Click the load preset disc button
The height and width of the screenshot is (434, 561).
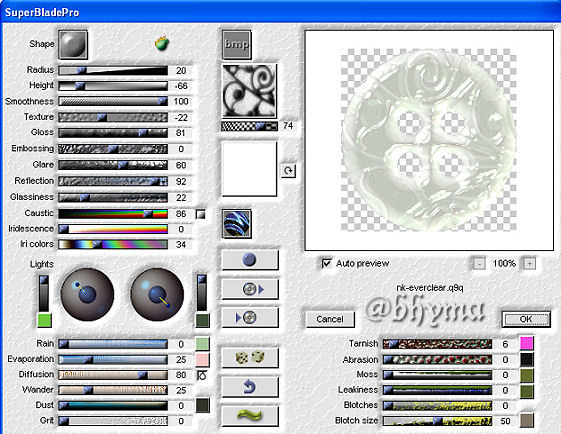(250, 289)
